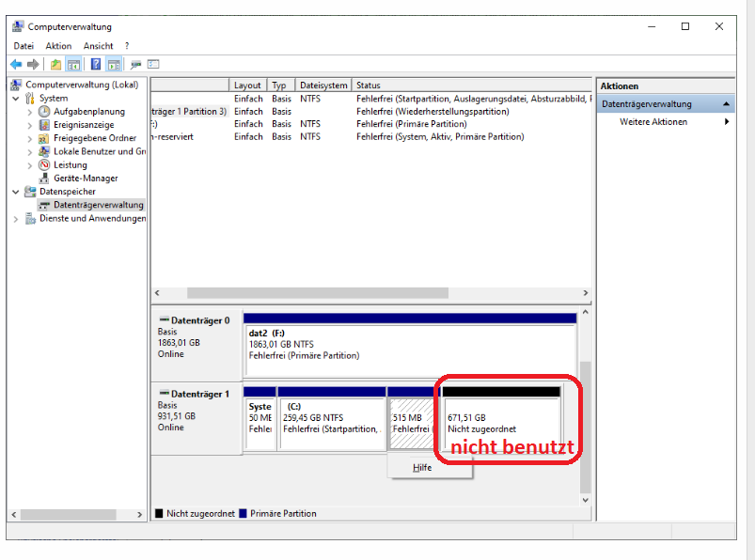755x560 pixels.
Task: Collapse the System tree node
Action: coord(15,99)
